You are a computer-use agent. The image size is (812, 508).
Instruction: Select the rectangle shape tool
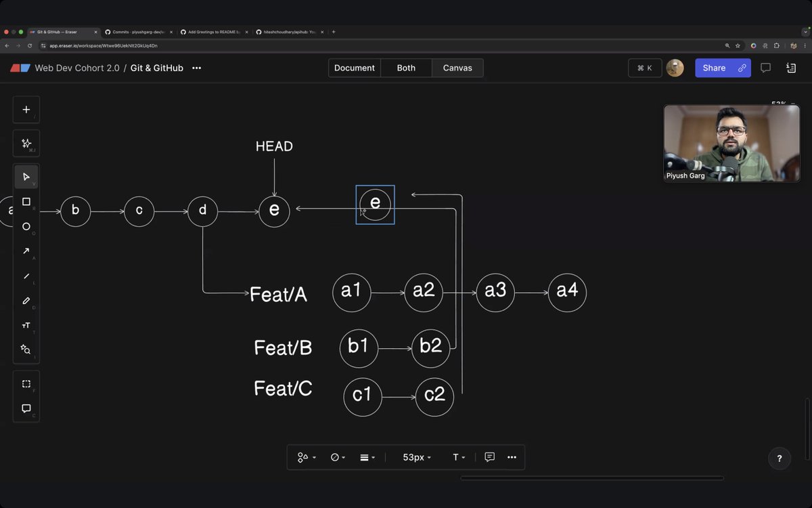coord(26,202)
